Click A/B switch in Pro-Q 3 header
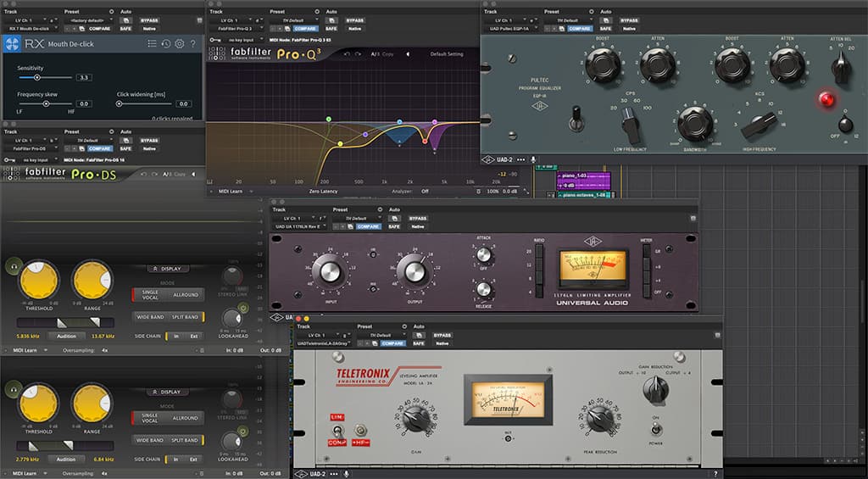 tap(375, 54)
